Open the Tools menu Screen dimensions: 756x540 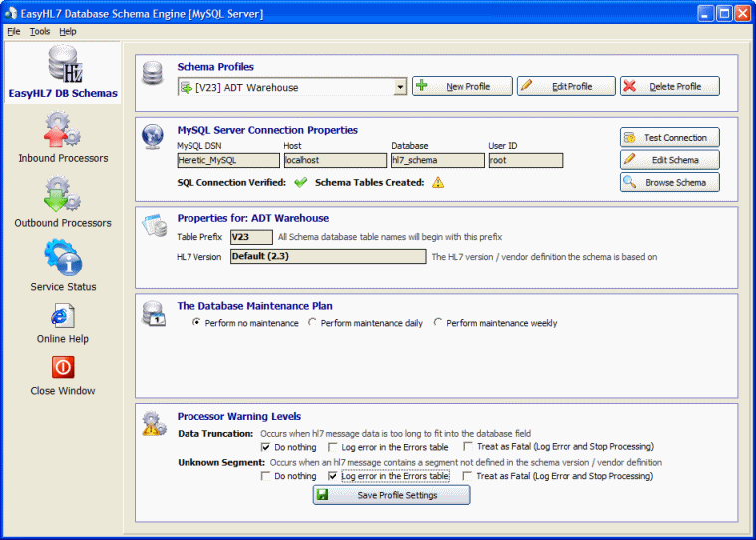pyautogui.click(x=40, y=31)
